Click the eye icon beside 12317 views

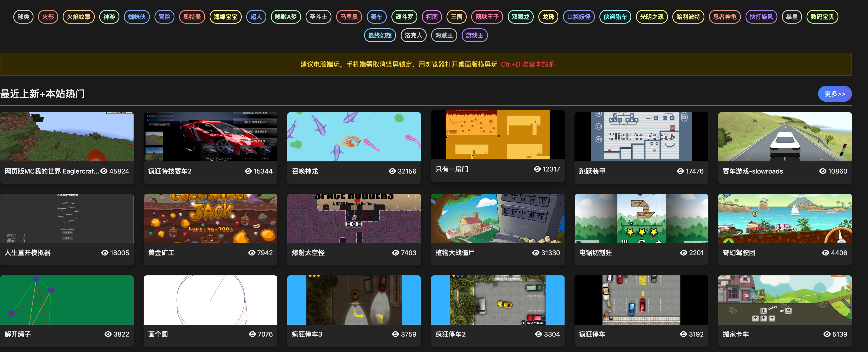[537, 169]
